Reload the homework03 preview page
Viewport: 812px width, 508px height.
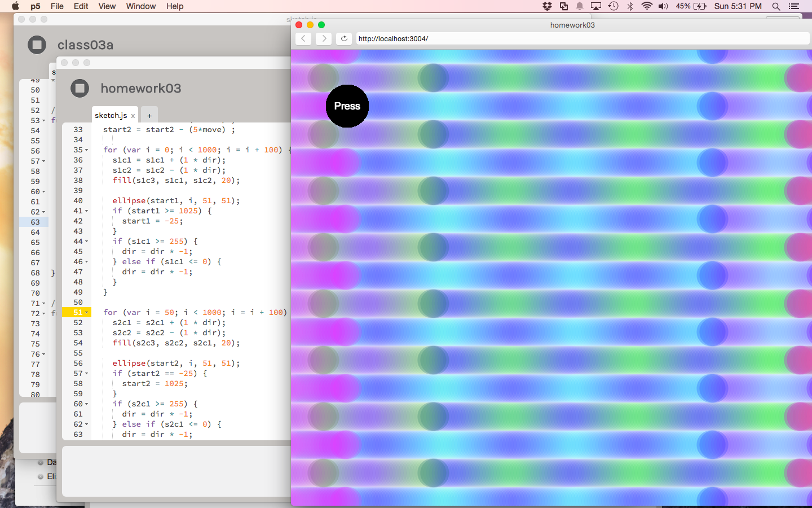(x=344, y=38)
